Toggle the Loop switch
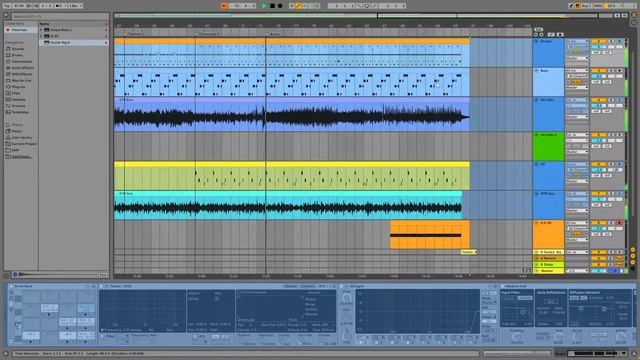The width and height of the screenshot is (640, 360). click(367, 6)
